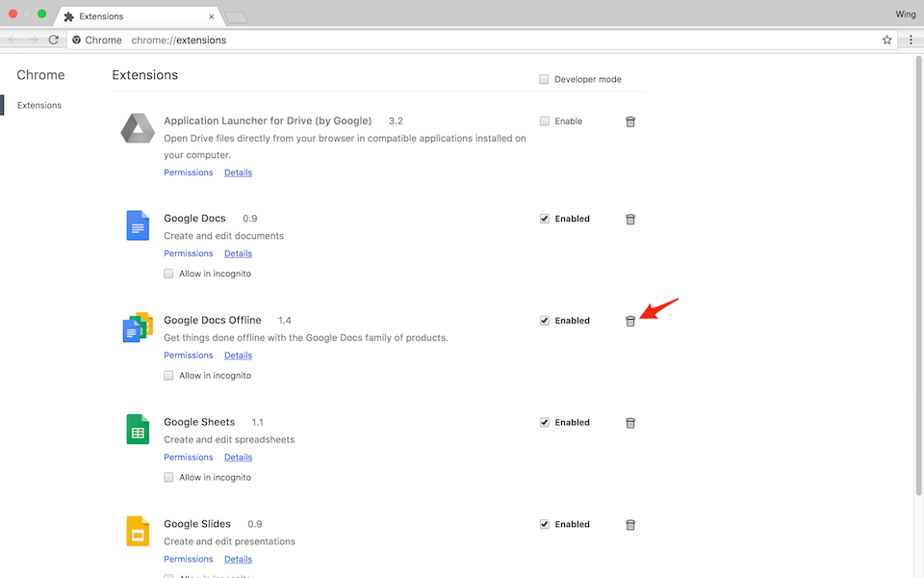Viewport: 924px width, 578px height.
Task: Delete Google Slides via its trash icon
Action: 629,524
